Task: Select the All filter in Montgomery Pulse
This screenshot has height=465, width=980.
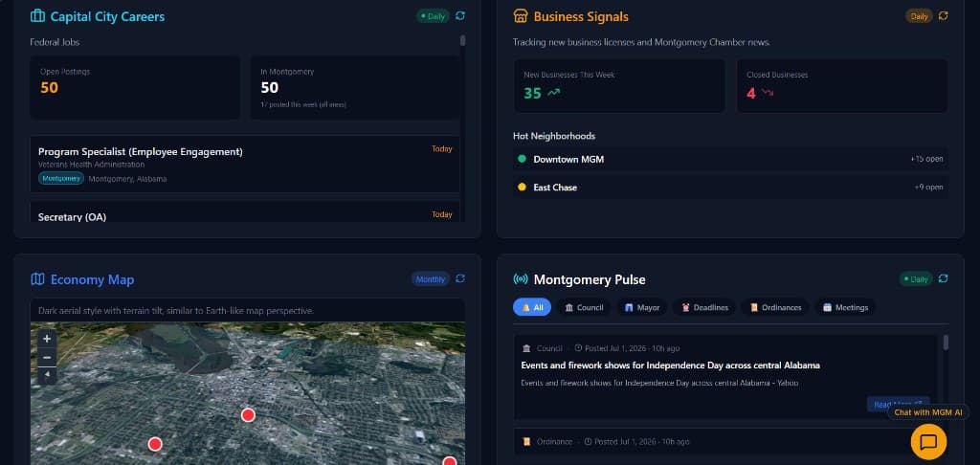Action: click(x=532, y=307)
